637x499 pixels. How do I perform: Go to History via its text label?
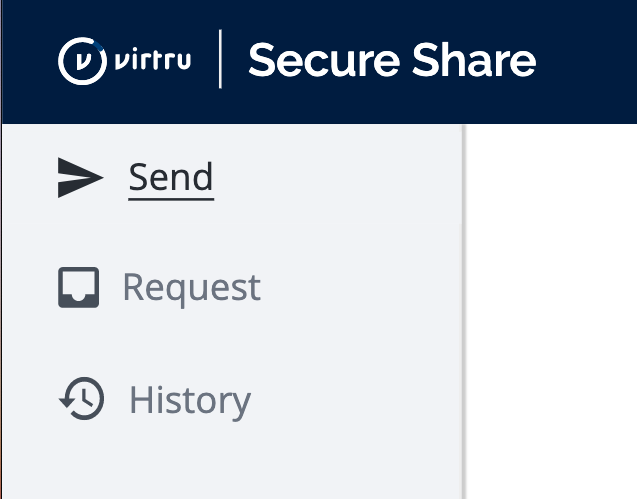coord(190,400)
